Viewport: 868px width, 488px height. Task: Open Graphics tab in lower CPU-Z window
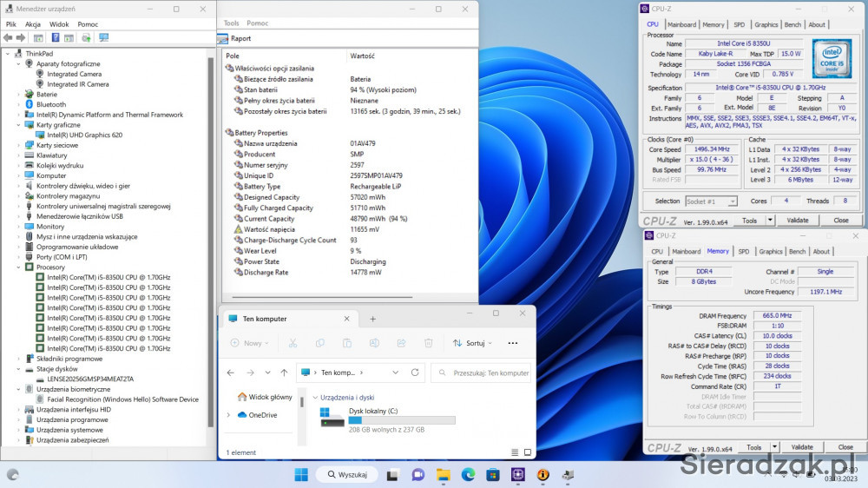click(x=771, y=252)
